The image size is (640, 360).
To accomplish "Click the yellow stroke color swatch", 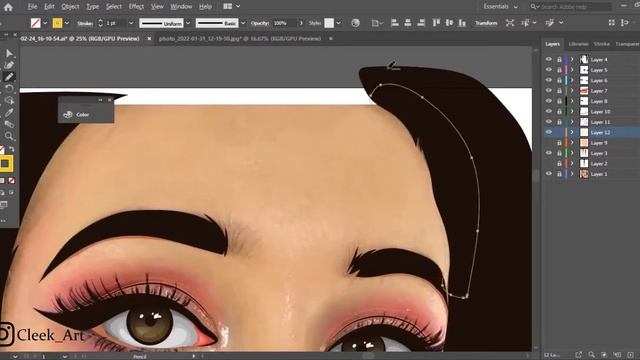I will (x=58, y=23).
